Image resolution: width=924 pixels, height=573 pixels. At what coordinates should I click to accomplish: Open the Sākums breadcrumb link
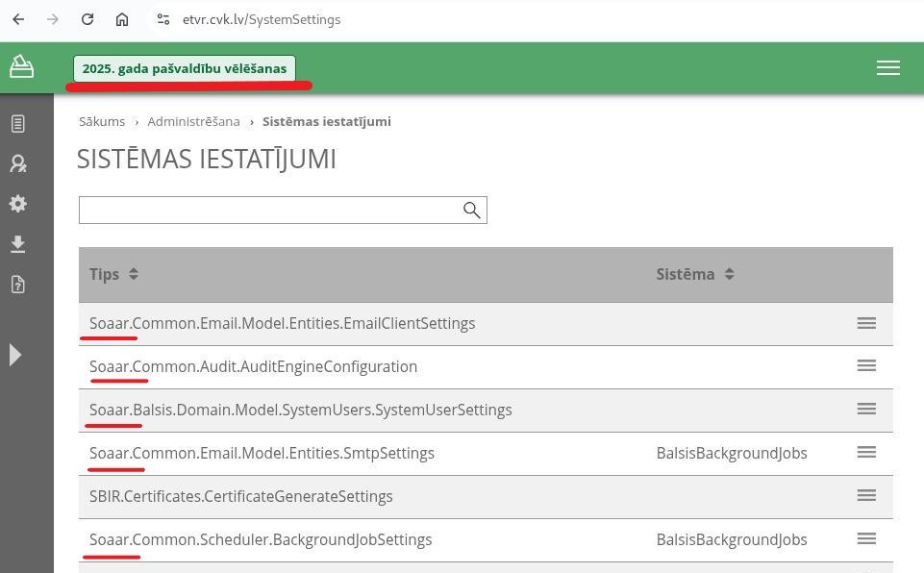click(x=102, y=121)
